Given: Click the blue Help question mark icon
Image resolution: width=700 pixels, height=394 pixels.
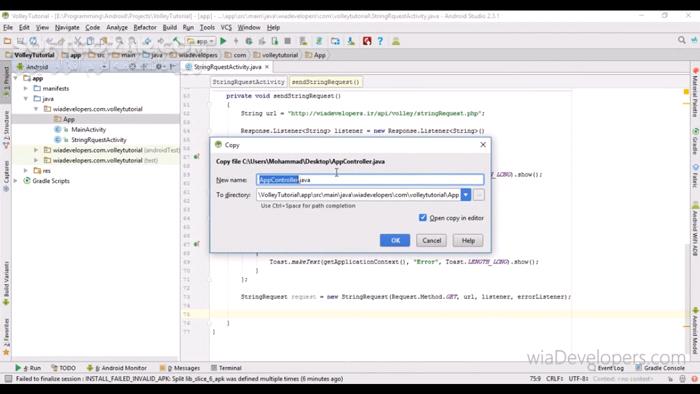Looking at the screenshot, I should point(380,41).
